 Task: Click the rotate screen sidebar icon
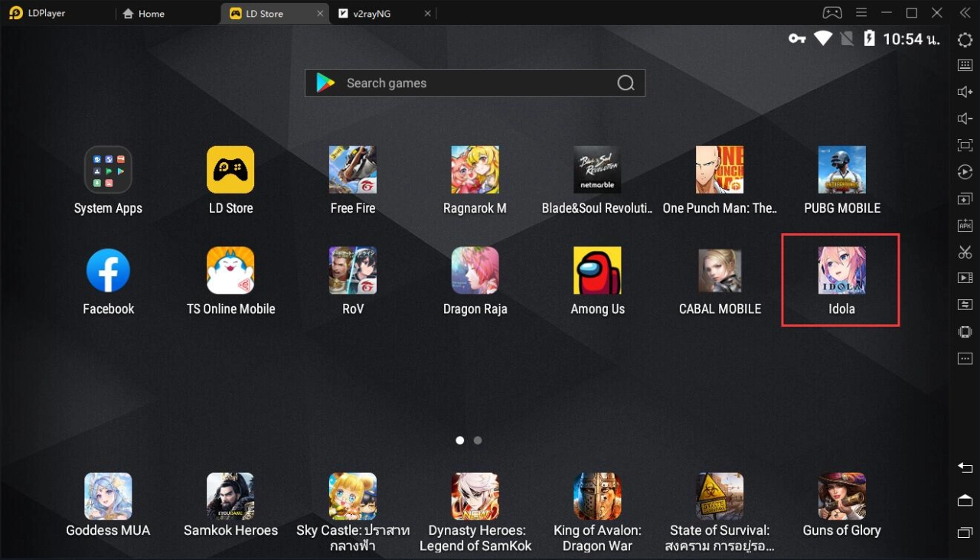[965, 171]
